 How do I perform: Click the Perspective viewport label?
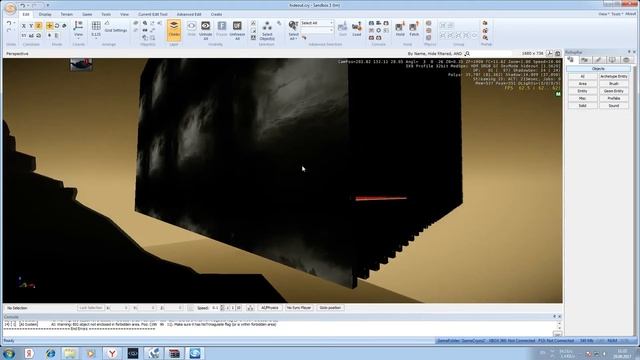point(18,53)
